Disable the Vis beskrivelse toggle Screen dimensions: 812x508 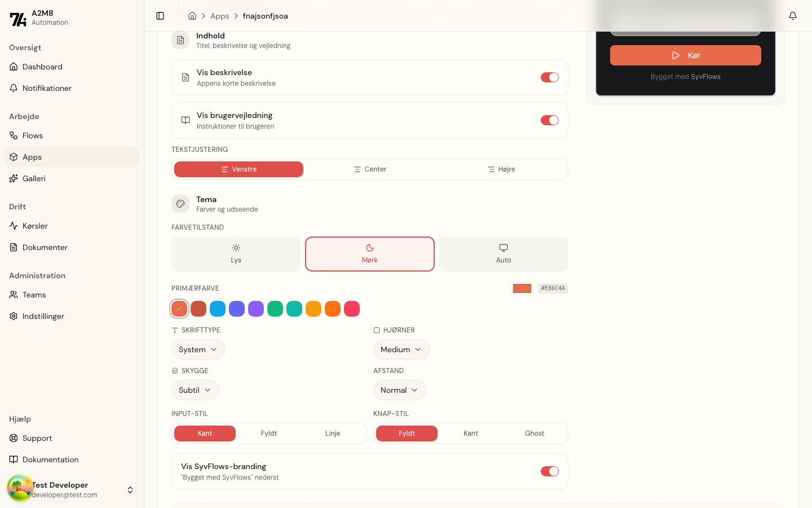549,77
